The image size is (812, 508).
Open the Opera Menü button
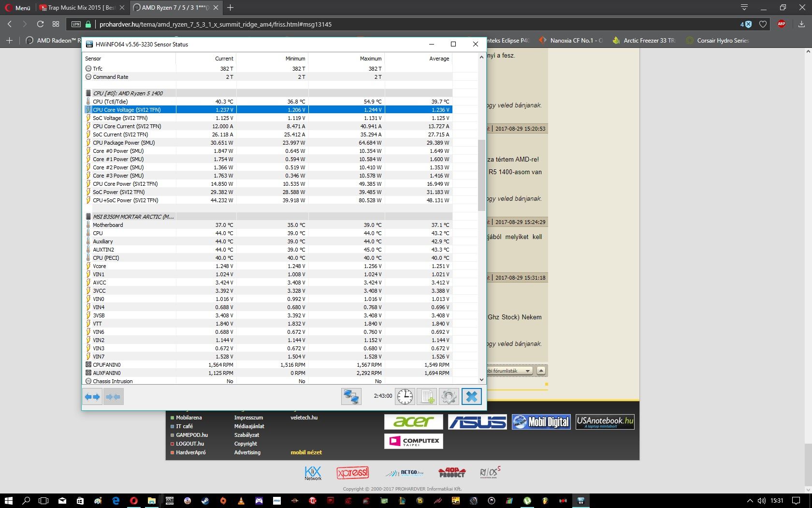point(18,8)
